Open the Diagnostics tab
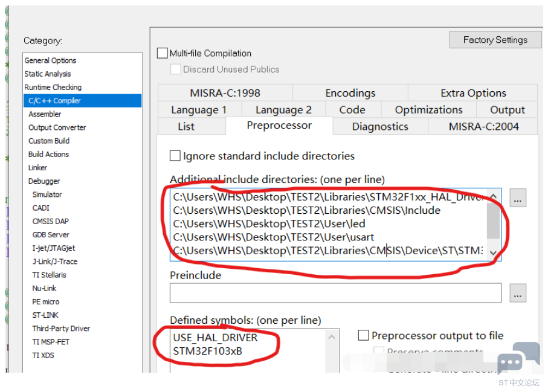This screenshot has width=545, height=392. coord(380,126)
